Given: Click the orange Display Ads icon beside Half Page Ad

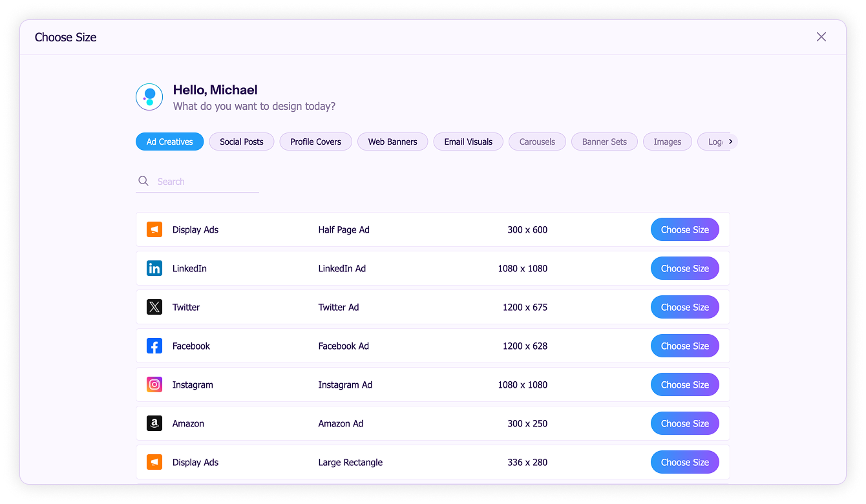Looking at the screenshot, I should tap(154, 229).
